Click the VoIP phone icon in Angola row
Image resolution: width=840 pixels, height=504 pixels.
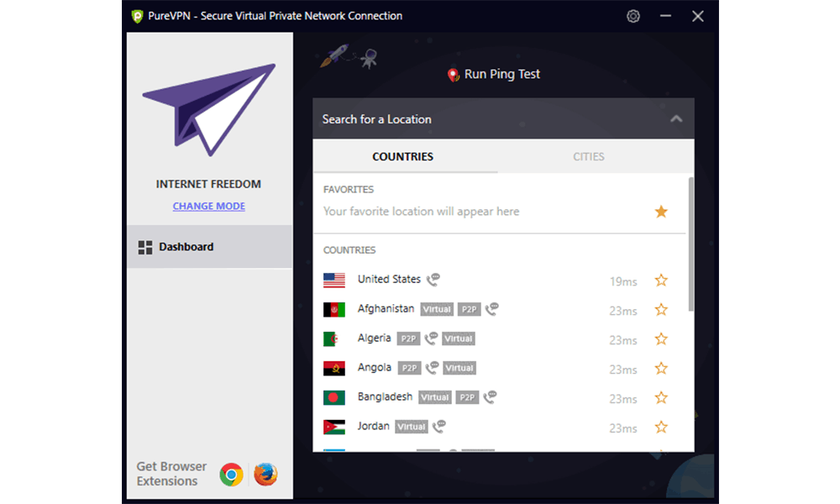433,368
